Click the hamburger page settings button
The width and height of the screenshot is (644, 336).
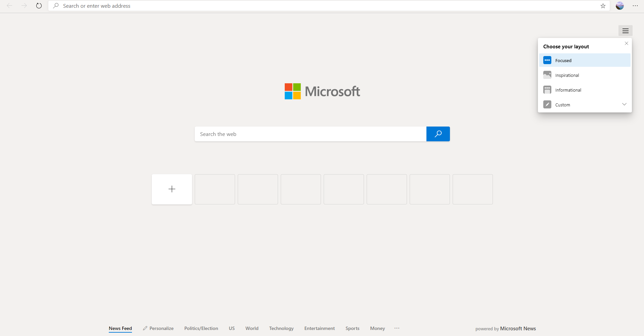tap(626, 31)
